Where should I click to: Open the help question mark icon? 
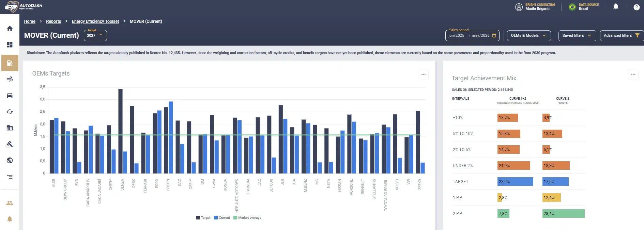[636, 7]
